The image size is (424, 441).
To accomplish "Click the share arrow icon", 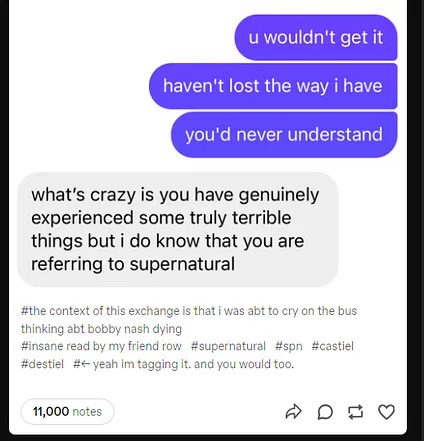I will [x=294, y=412].
